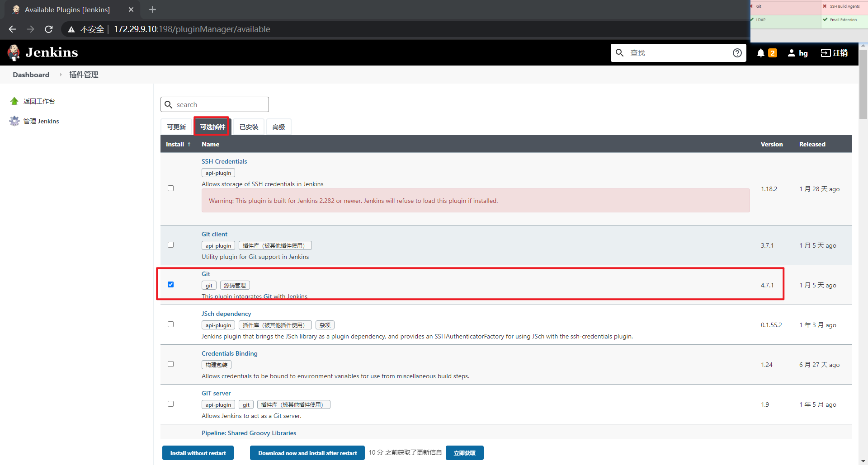Sort by the Released column header
The image size is (868, 465).
812,144
